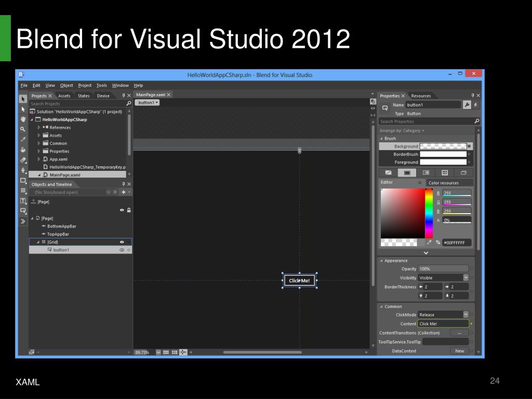Click the Search Projects magnifier icon
Screen dimensions: 532x399
129,103
